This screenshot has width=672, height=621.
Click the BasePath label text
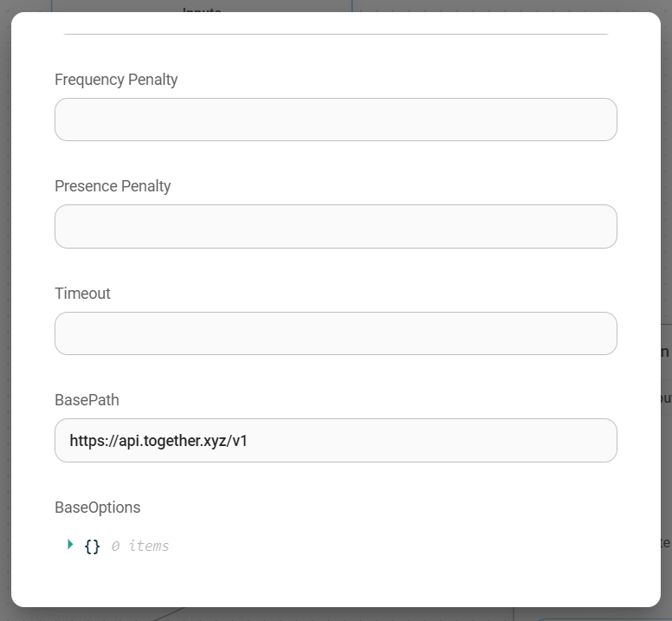pyautogui.click(x=87, y=400)
